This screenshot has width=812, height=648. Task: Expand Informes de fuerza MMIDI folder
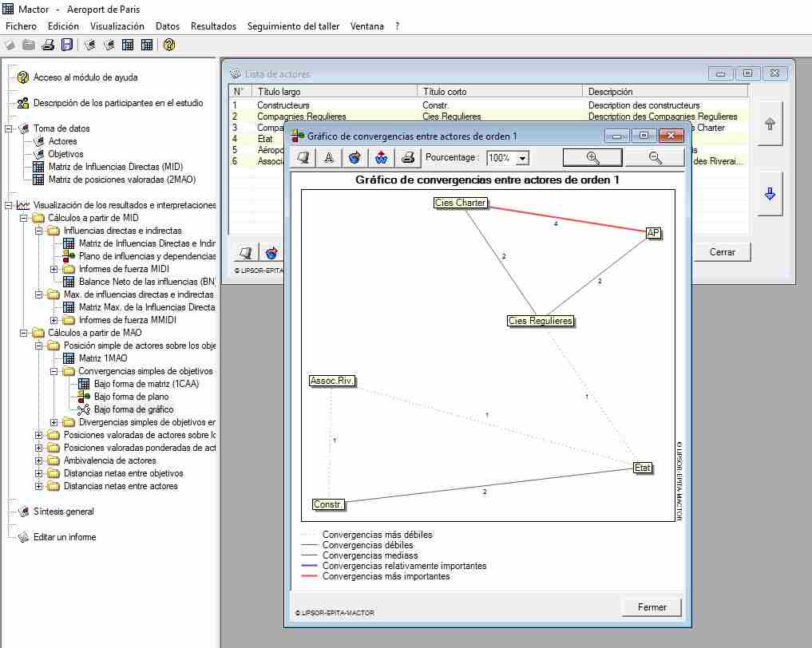point(53,320)
